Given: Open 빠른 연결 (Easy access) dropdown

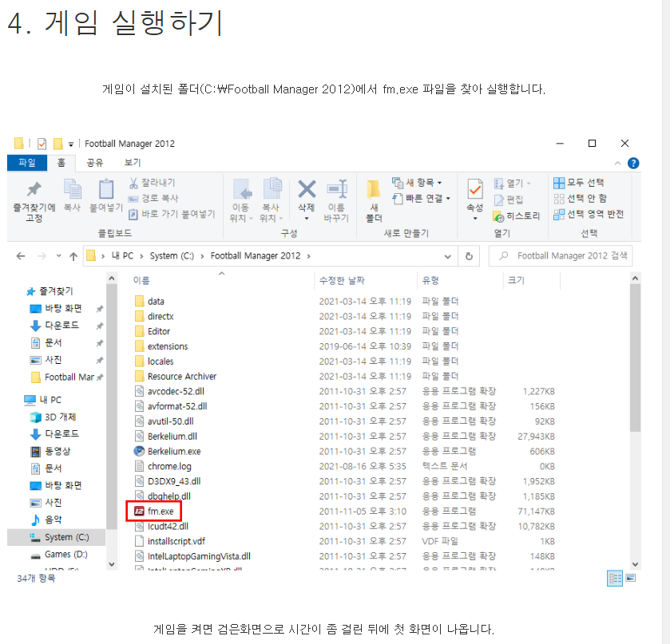Looking at the screenshot, I should click(422, 199).
